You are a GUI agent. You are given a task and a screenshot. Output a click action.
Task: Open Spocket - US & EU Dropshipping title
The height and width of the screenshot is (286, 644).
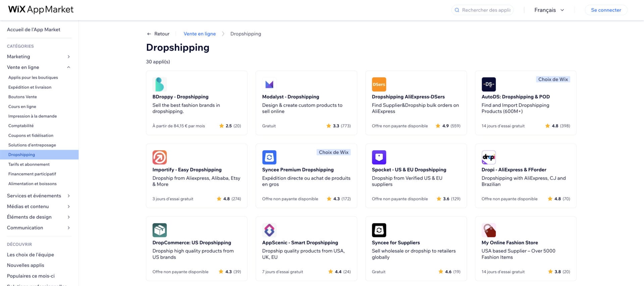pos(409,170)
